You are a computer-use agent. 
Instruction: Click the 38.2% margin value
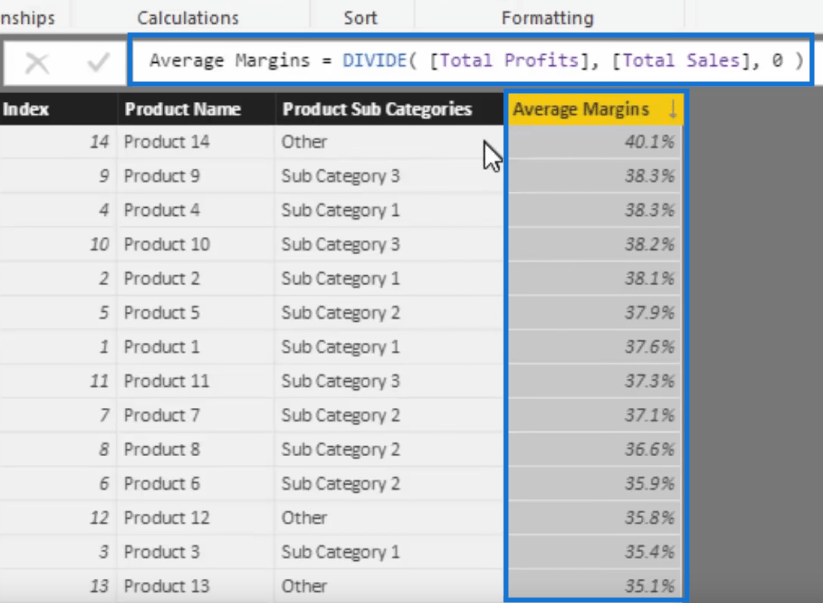[649, 244]
